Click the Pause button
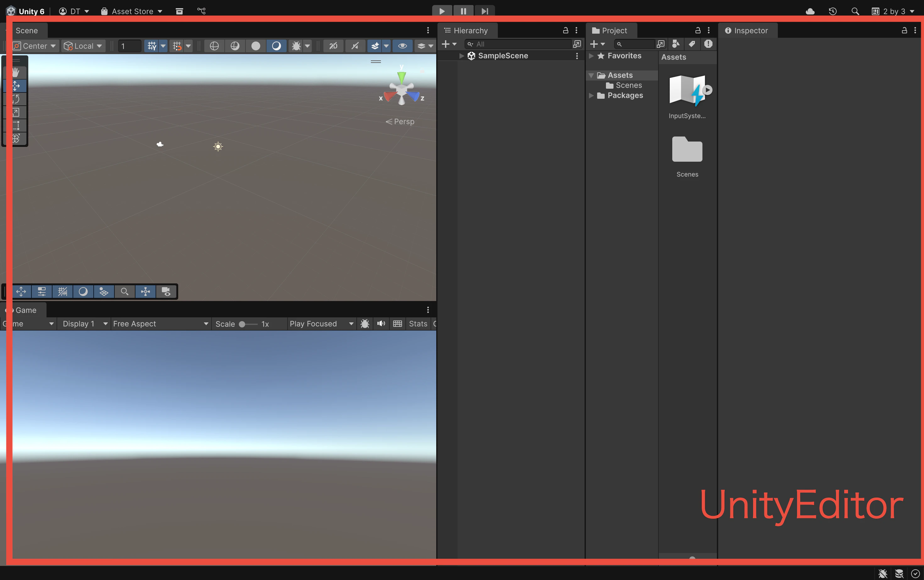This screenshot has height=580, width=924. tap(463, 11)
